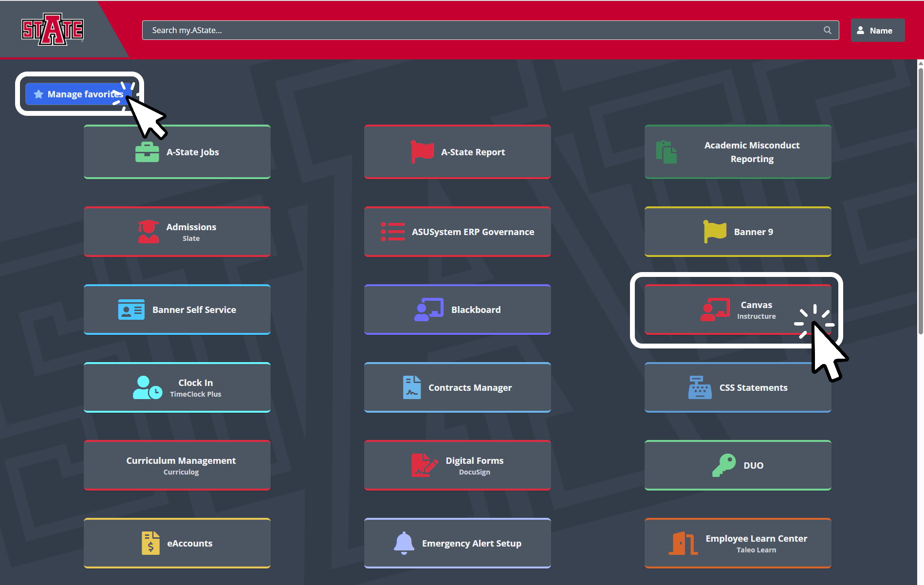Screen dimensions: 924x585
Task: Click the green DUO key icon
Action: [724, 465]
